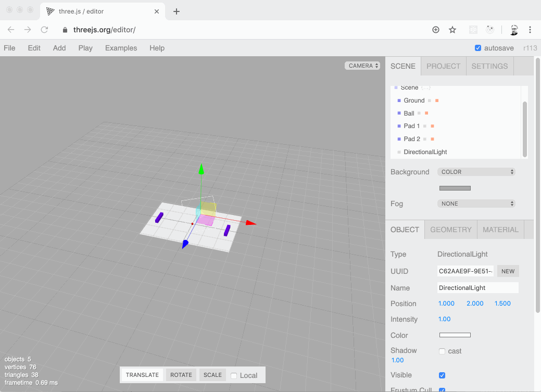
Task: Open the File menu
Action: click(9, 48)
